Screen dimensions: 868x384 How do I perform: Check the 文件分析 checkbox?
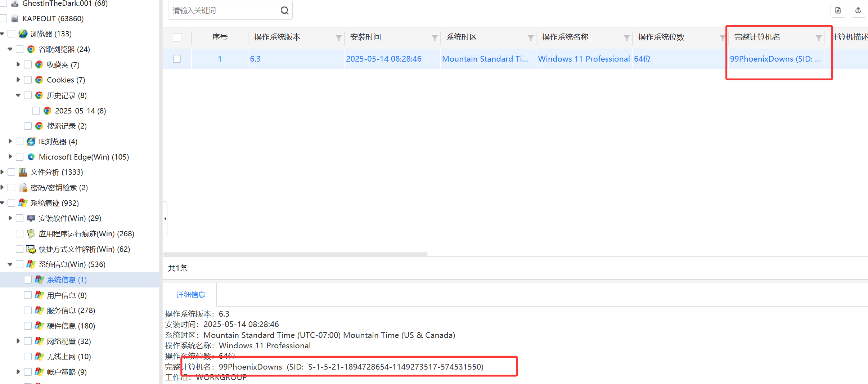(x=12, y=172)
